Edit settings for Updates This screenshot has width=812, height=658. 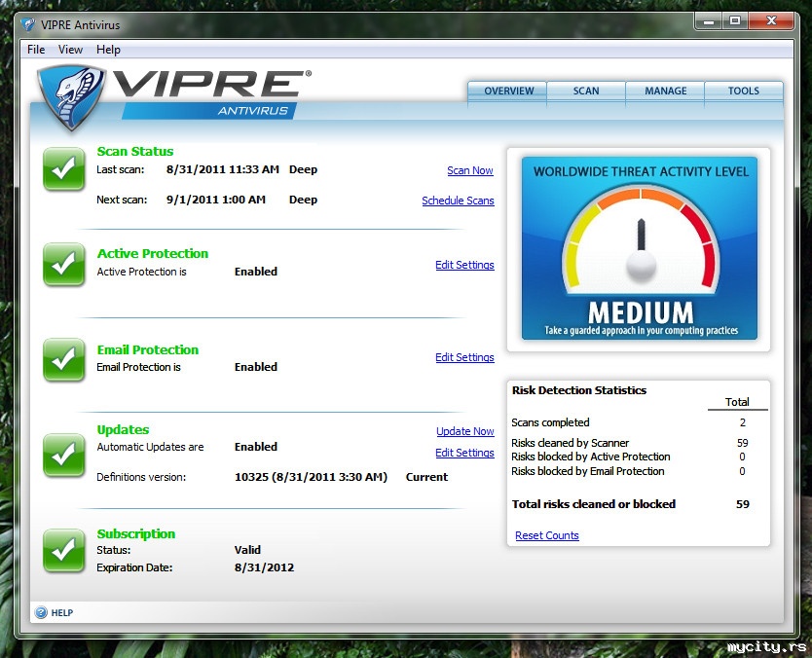[464, 453]
